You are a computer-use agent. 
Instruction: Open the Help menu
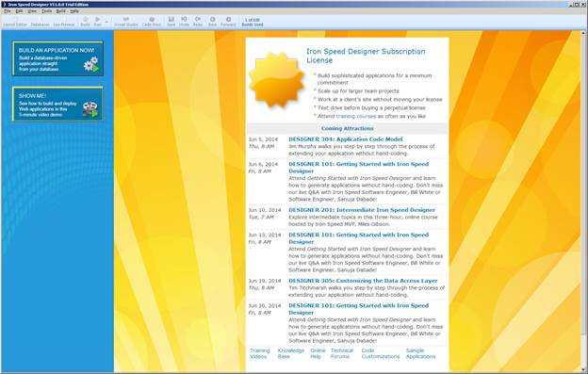click(74, 11)
